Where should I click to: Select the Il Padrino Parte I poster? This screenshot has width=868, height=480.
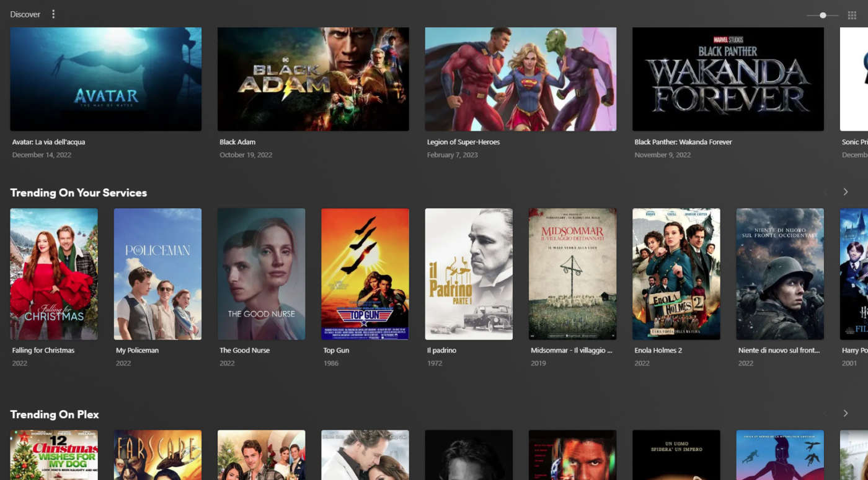[469, 274]
